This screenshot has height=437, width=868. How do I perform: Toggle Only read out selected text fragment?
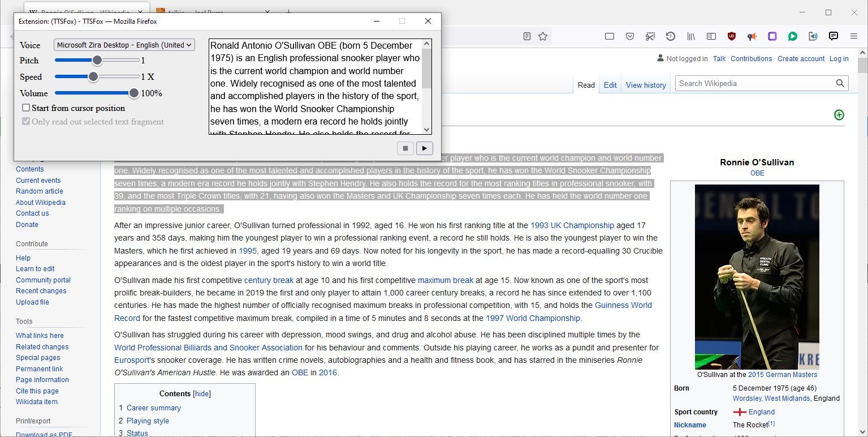click(26, 121)
